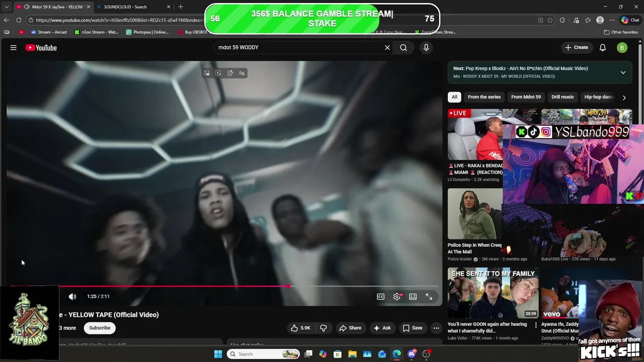
Task: Click the Ask button under the video
Action: click(x=382, y=328)
